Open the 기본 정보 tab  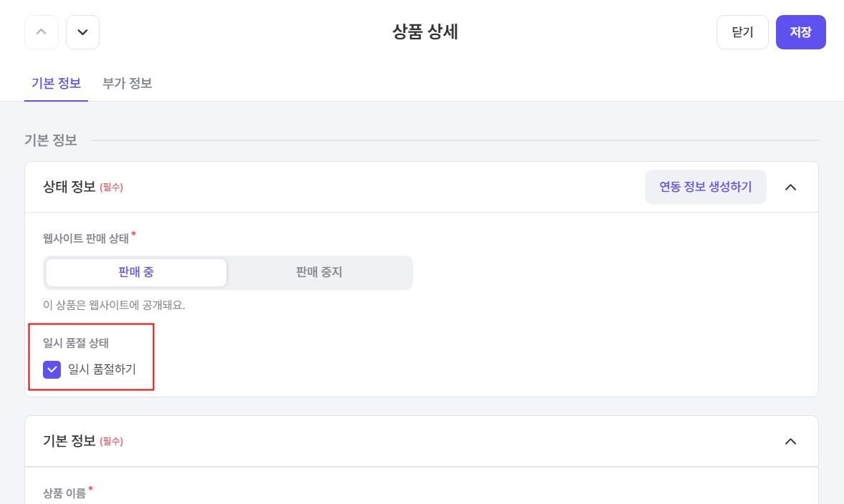pyautogui.click(x=56, y=84)
